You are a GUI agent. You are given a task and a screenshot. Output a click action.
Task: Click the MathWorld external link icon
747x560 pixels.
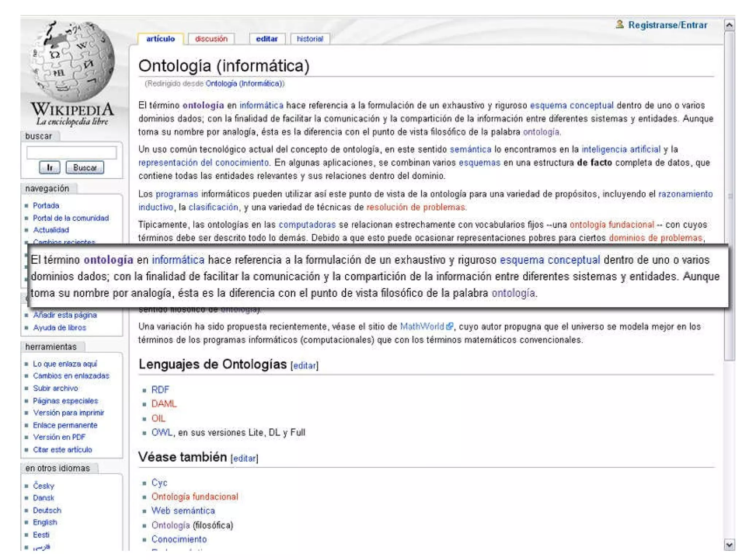tap(450, 326)
